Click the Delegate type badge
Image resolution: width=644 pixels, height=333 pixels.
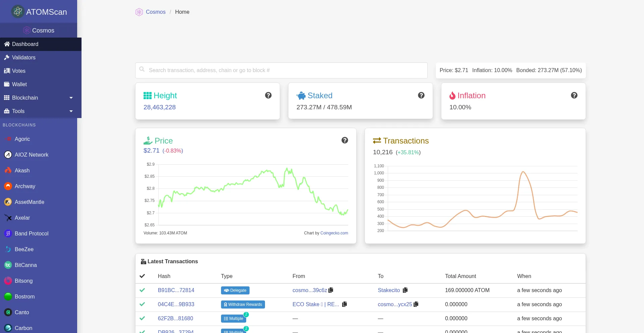coord(235,290)
